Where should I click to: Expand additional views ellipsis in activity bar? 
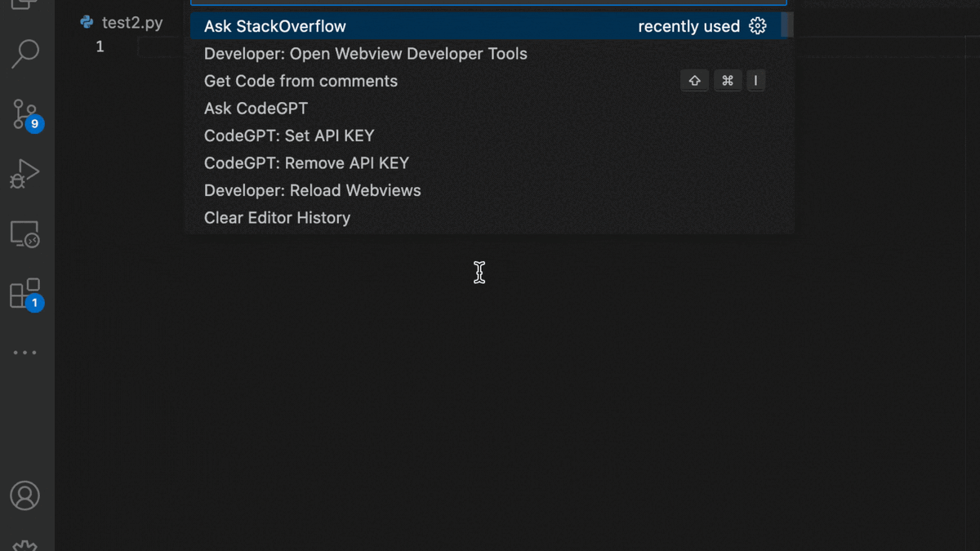(25, 353)
